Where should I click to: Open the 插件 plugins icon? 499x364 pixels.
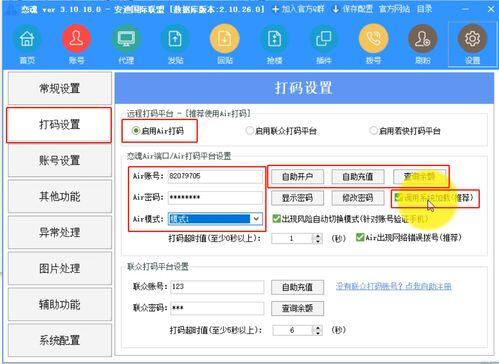pos(324,44)
